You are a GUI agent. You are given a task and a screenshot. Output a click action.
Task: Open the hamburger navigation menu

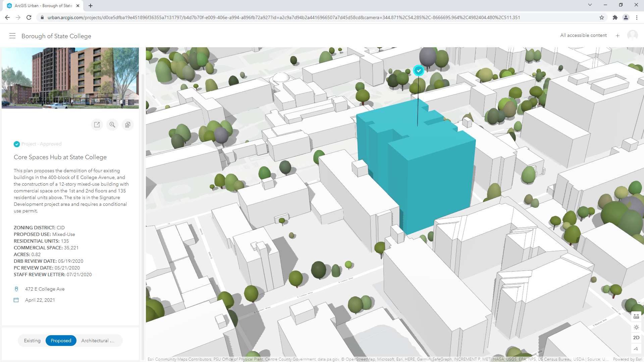12,36
